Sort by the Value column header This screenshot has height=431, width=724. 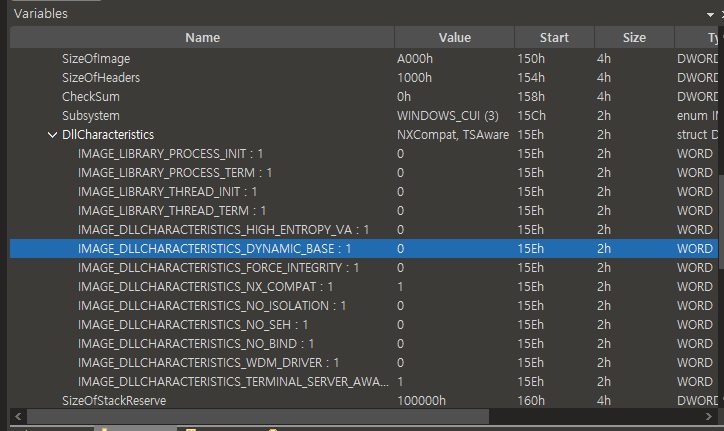pos(455,37)
